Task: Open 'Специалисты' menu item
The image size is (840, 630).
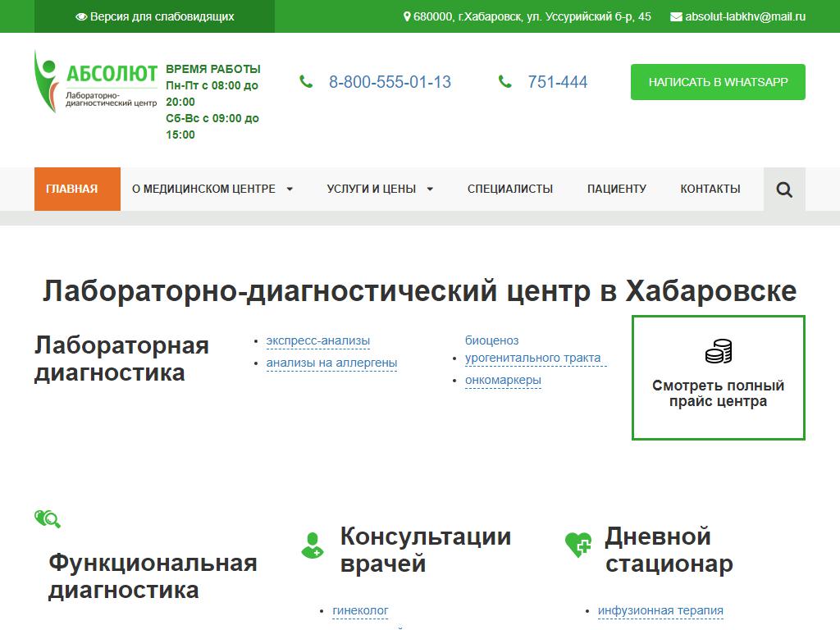Action: (x=510, y=189)
